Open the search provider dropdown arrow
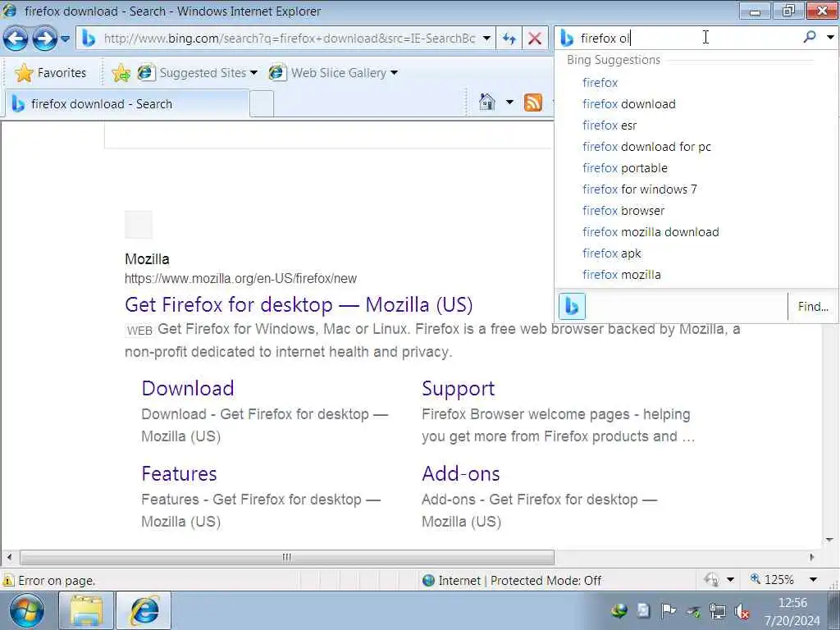The image size is (840, 630). [x=830, y=38]
